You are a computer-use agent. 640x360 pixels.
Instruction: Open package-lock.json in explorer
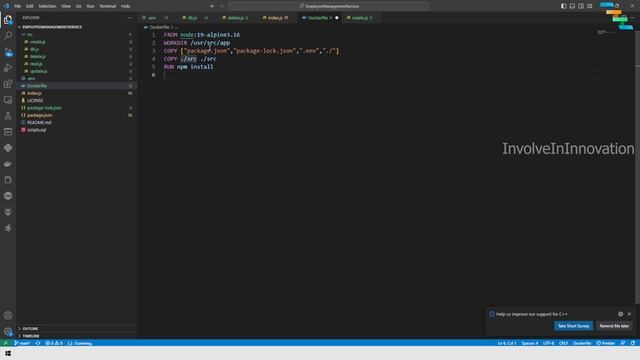[x=44, y=108]
